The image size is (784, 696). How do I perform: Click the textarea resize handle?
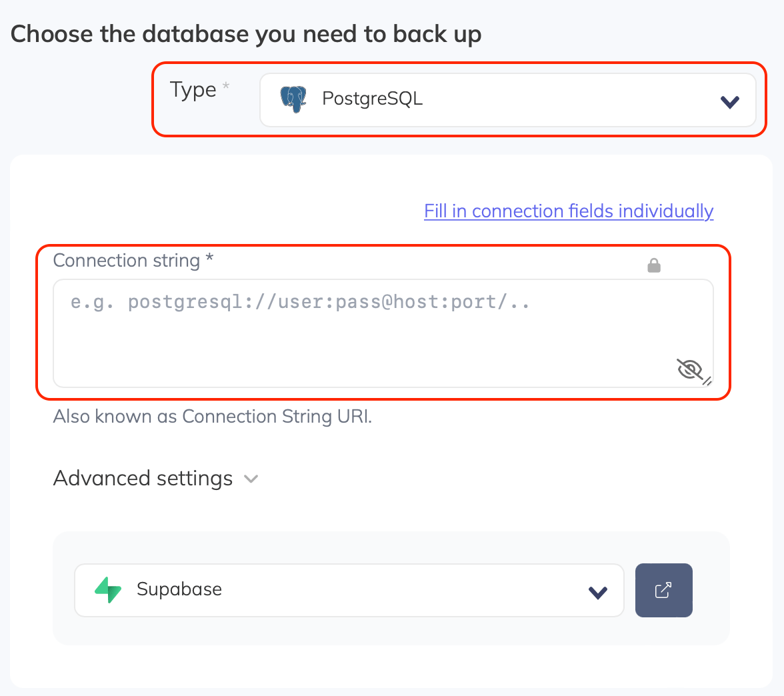708,381
